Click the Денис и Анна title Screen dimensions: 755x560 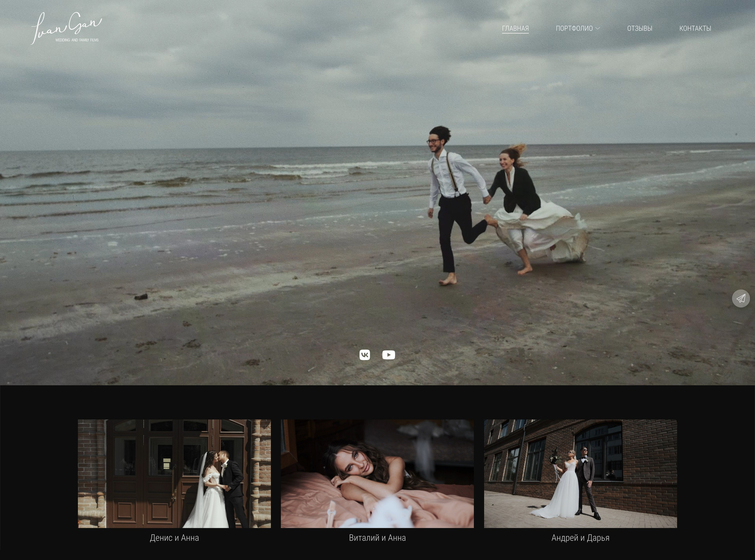[x=174, y=538]
